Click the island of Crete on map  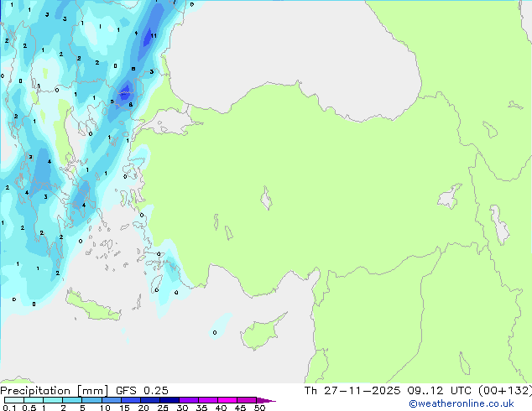pyautogui.click(x=92, y=307)
